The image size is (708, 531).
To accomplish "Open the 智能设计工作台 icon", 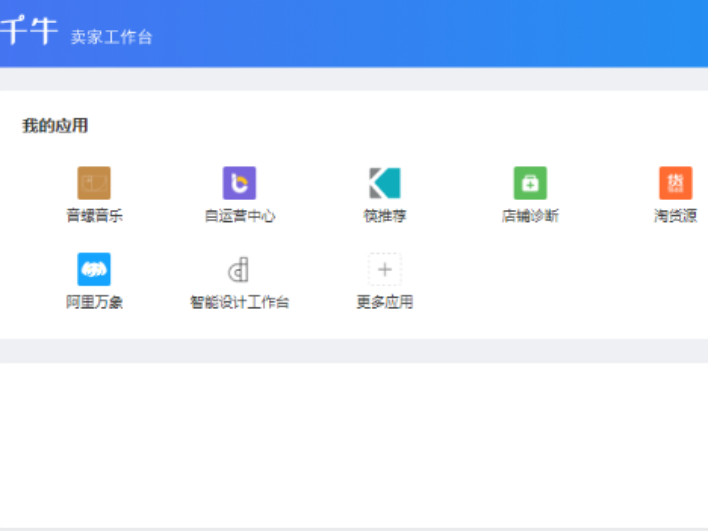I will tap(239, 269).
